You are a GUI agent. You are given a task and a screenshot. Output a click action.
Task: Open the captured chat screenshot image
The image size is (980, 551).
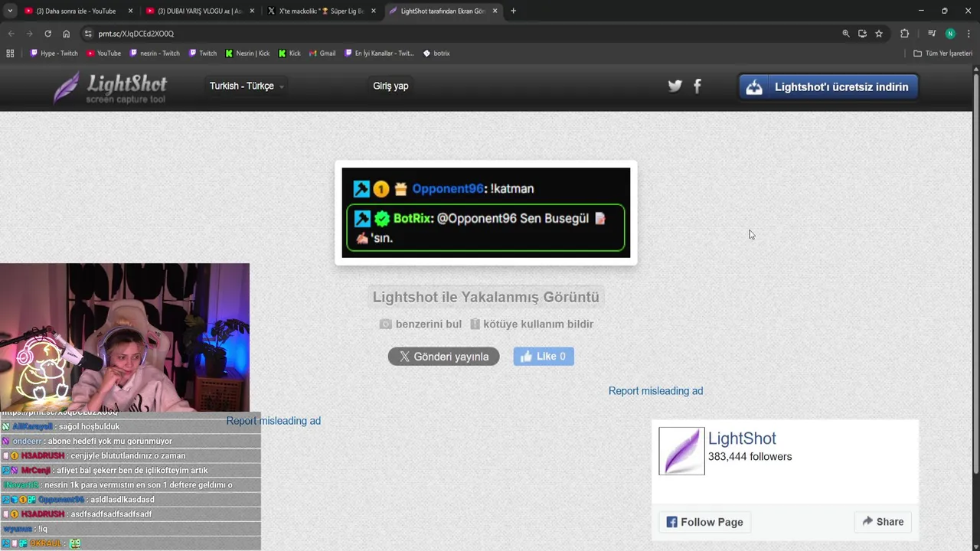(486, 213)
